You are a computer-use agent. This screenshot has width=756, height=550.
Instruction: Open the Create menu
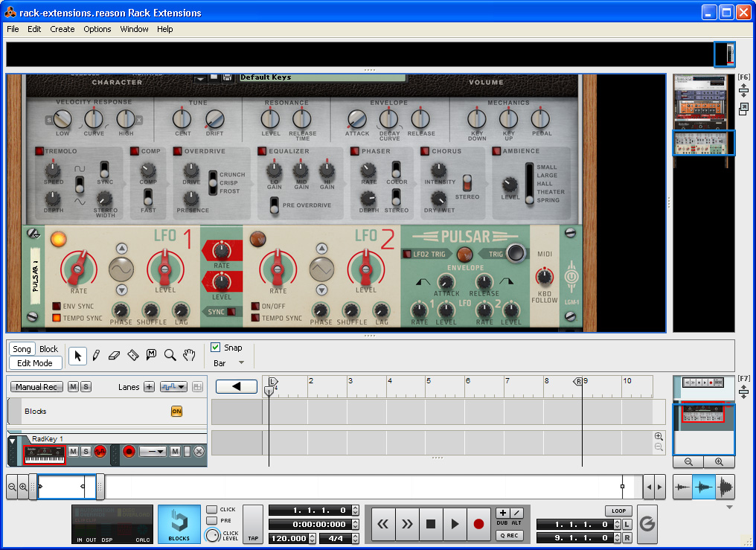tap(63, 29)
